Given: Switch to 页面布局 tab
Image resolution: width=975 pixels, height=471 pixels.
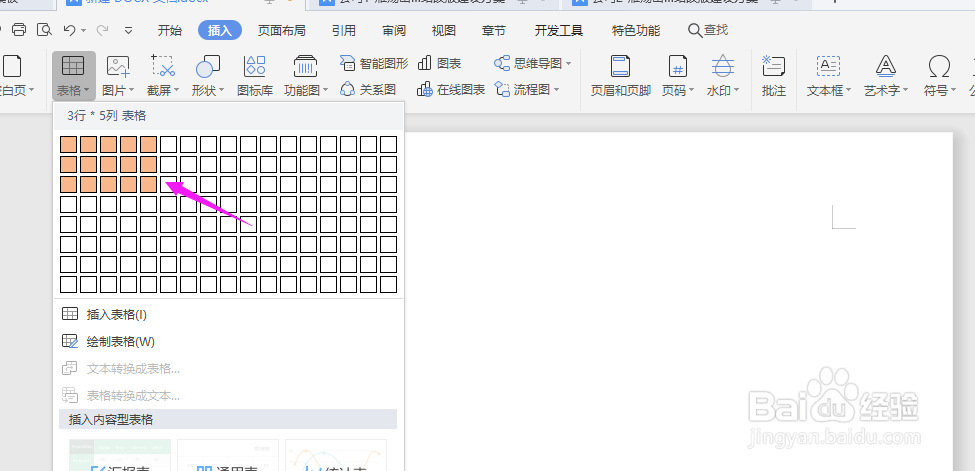Looking at the screenshot, I should tap(282, 30).
